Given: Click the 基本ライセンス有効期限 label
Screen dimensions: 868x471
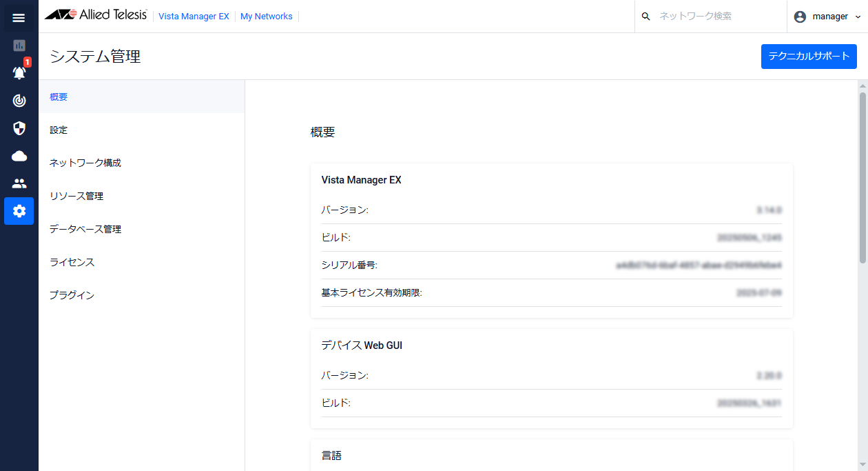Looking at the screenshot, I should point(371,292).
